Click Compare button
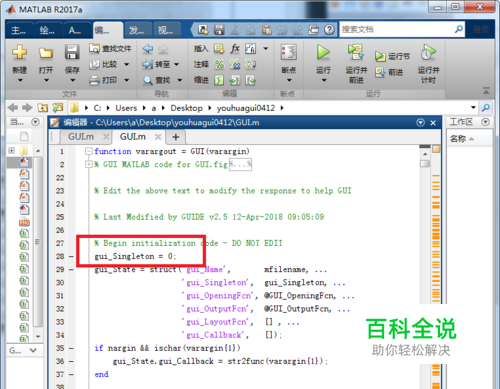500x389 pixels. point(104,64)
